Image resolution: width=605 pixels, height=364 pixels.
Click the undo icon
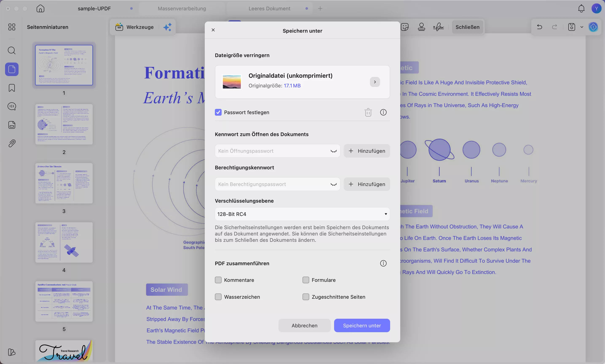(539, 27)
